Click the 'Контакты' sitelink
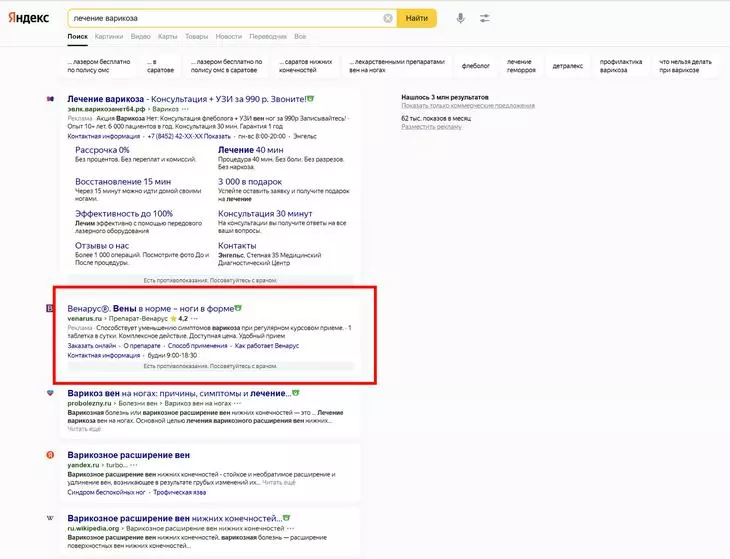The image size is (730, 559). click(237, 245)
